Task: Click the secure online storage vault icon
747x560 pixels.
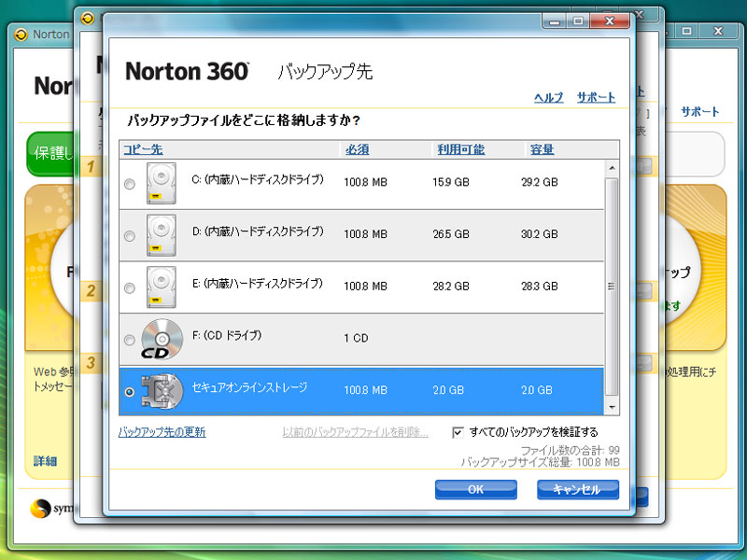Action: click(162, 391)
